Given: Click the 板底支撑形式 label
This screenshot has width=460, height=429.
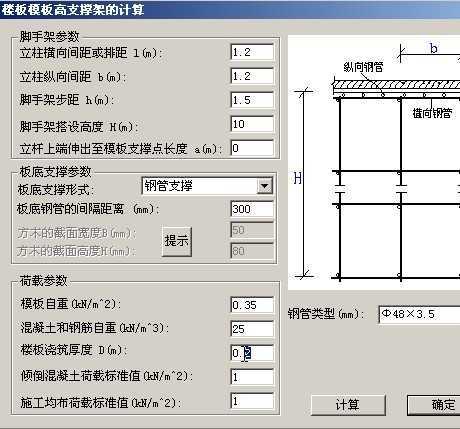Looking at the screenshot, I should coord(56,190).
